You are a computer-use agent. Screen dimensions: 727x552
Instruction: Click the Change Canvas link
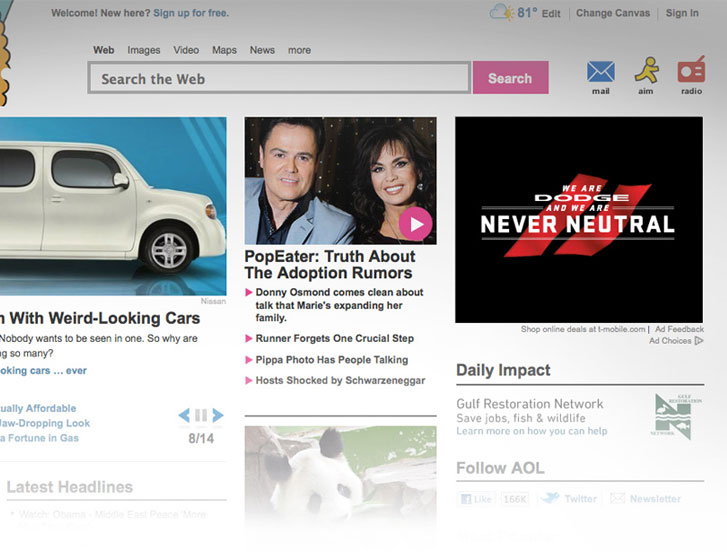(x=612, y=13)
